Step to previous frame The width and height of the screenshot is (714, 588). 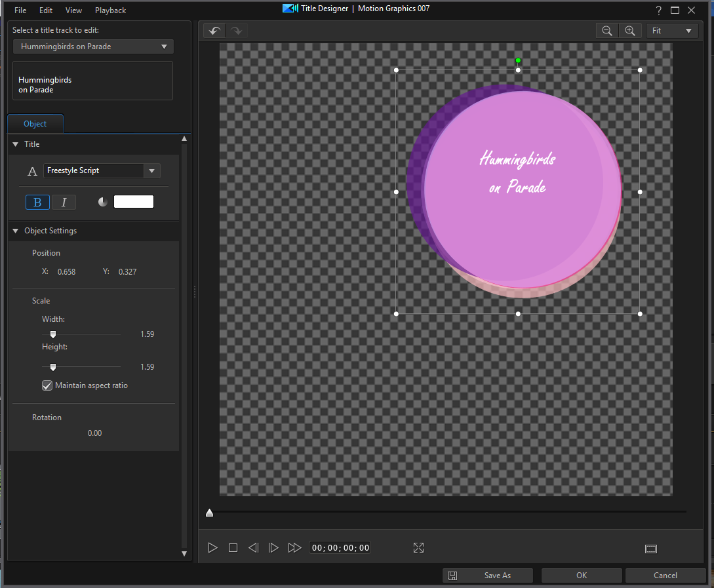(253, 548)
